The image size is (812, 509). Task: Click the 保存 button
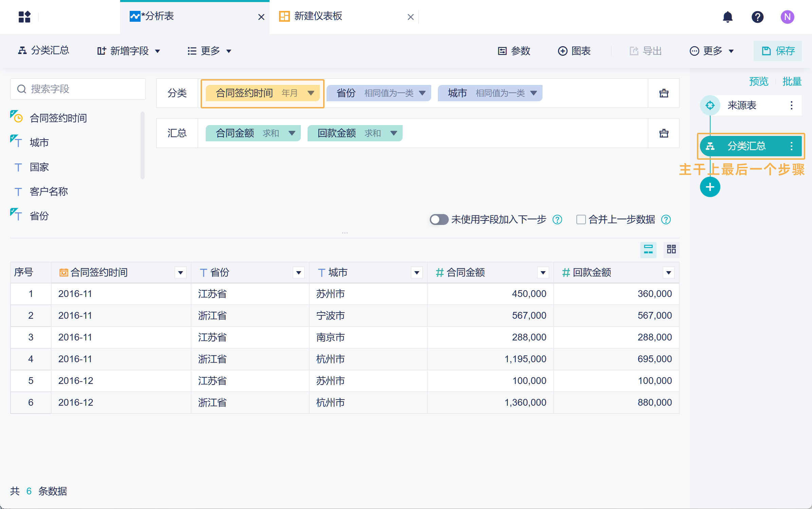click(x=778, y=51)
